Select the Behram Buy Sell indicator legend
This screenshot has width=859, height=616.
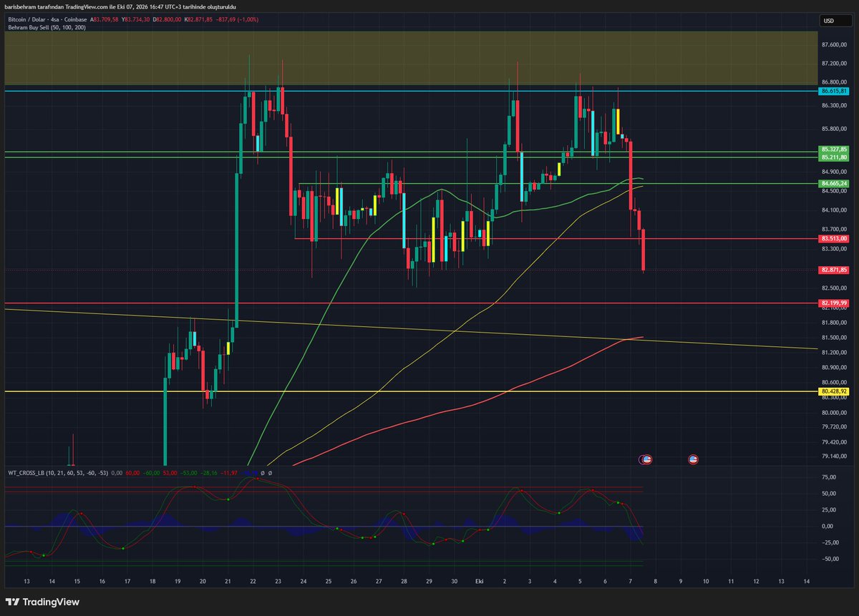coord(47,27)
